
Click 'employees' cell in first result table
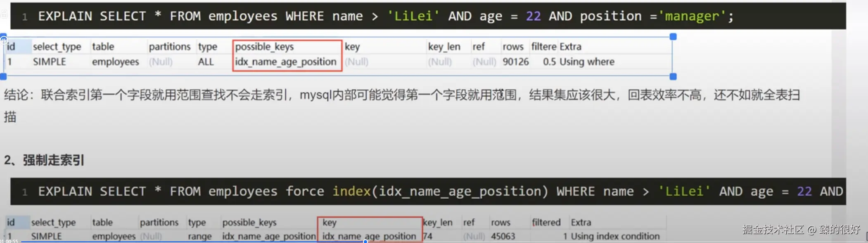pos(116,62)
